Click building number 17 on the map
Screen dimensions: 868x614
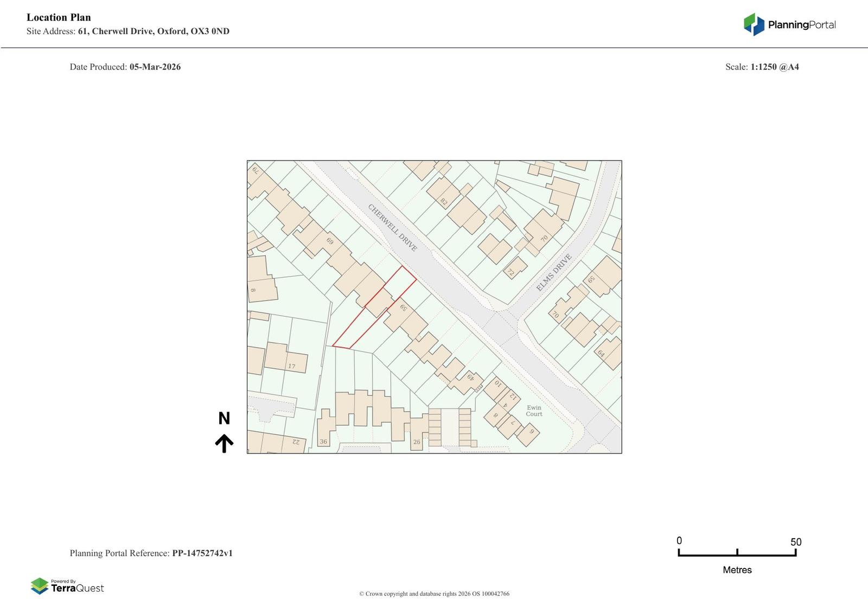tap(291, 366)
